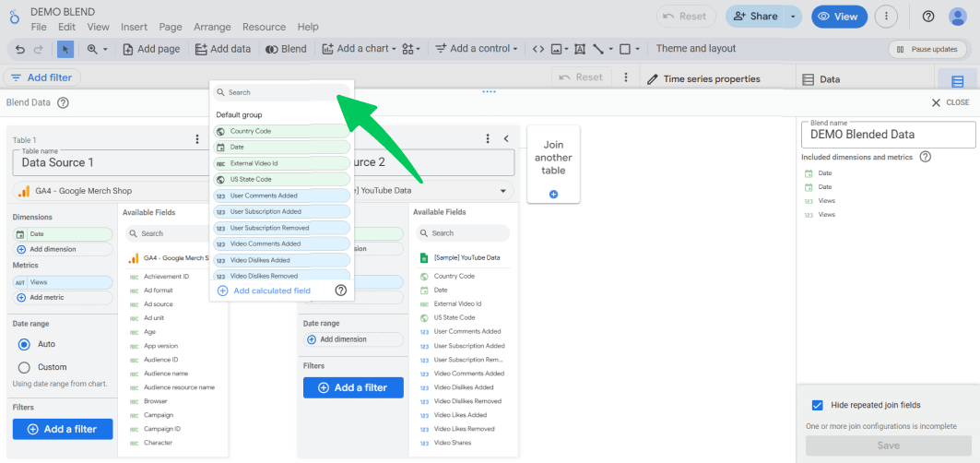This screenshot has width=980, height=463.
Task: Open the embed URL code icon
Action: [x=539, y=49]
